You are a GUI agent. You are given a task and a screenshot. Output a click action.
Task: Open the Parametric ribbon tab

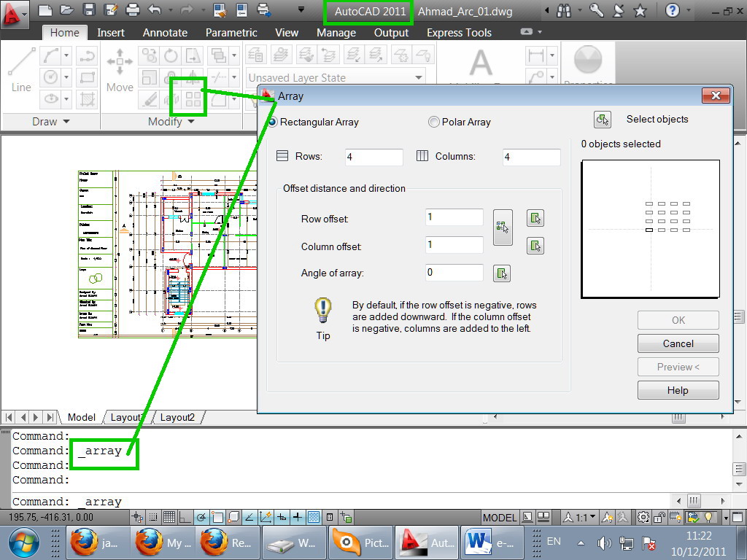[x=231, y=32]
